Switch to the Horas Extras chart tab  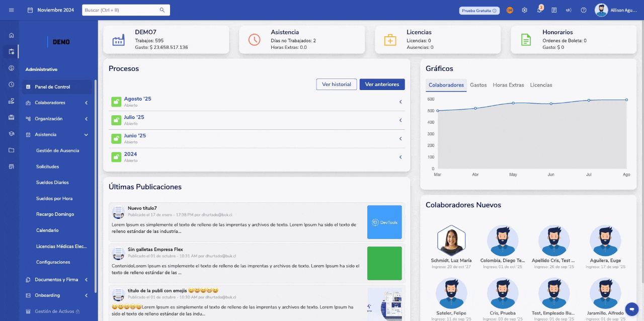pyautogui.click(x=508, y=85)
